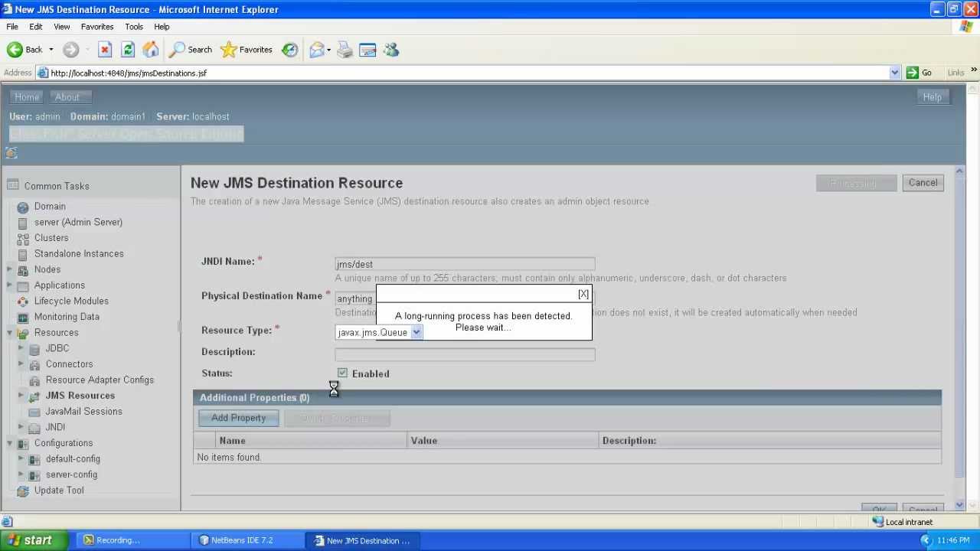Click the Go button arrow icon
Viewport: 980px width, 551px height.
pos(913,73)
